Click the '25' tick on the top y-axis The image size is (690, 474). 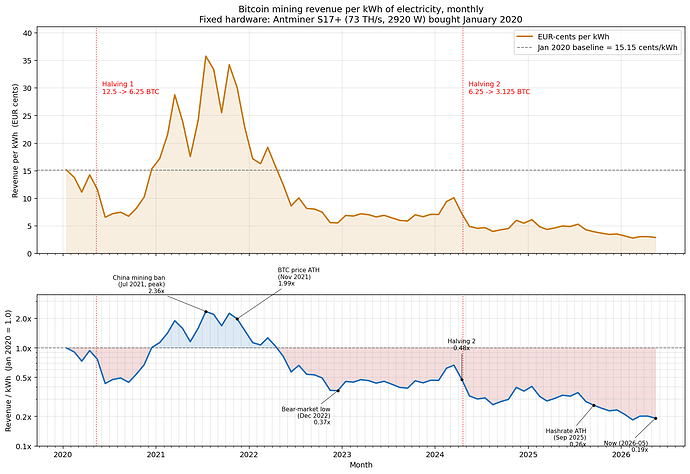(28, 116)
